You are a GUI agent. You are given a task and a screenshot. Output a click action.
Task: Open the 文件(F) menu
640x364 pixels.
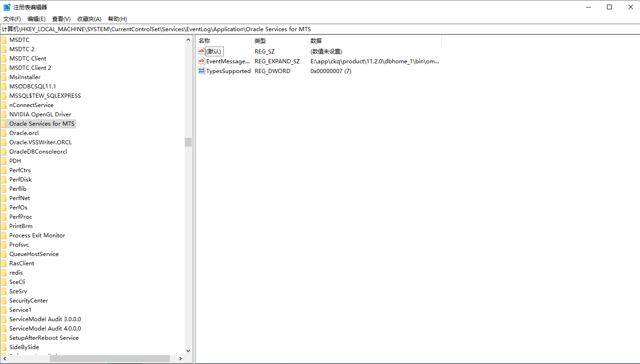(12, 19)
